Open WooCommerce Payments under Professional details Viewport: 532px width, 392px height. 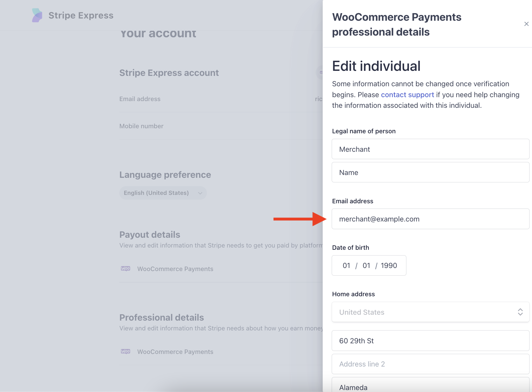(x=175, y=352)
